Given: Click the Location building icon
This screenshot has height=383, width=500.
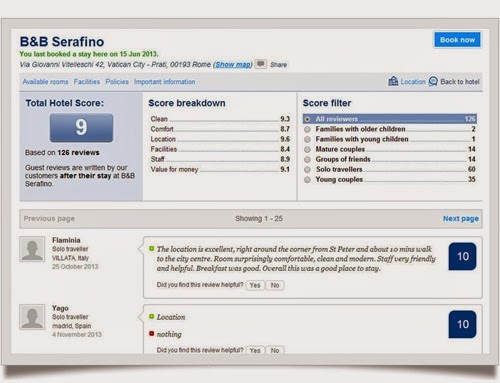Looking at the screenshot, I should (x=393, y=81).
